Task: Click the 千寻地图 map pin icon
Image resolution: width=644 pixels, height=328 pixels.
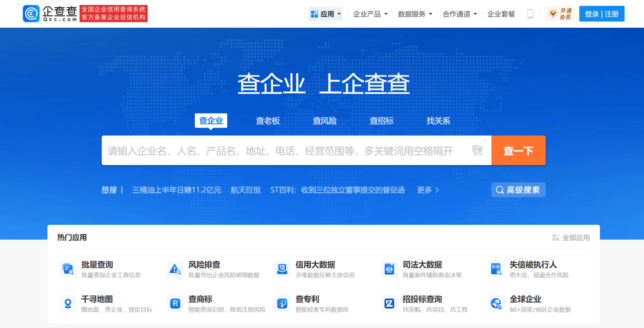Action: pos(68,304)
